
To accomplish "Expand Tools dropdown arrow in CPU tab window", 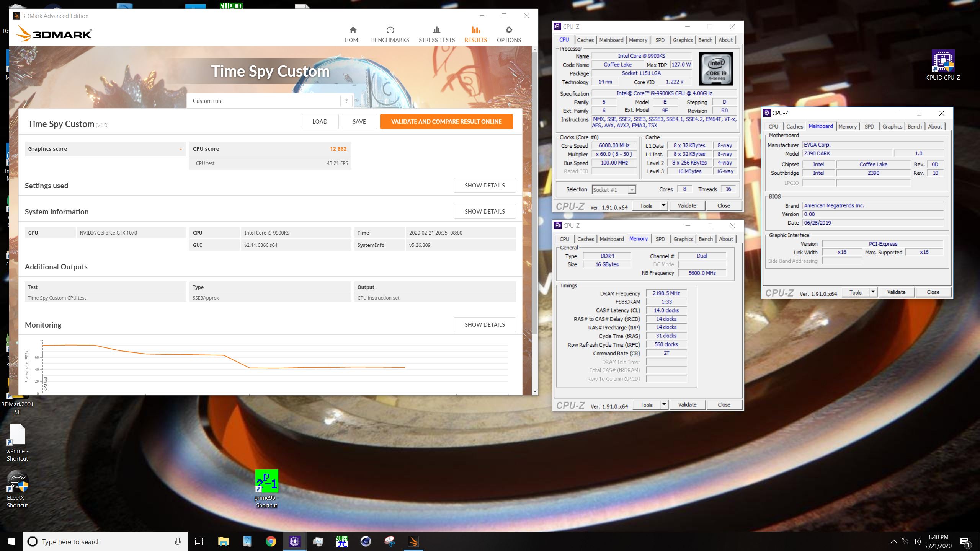I will point(663,206).
